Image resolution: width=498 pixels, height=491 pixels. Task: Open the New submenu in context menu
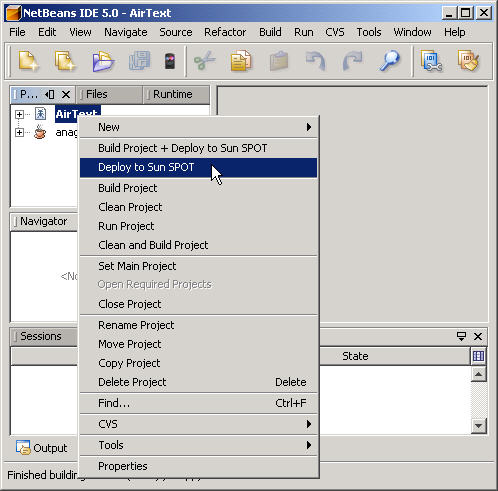[x=199, y=127]
